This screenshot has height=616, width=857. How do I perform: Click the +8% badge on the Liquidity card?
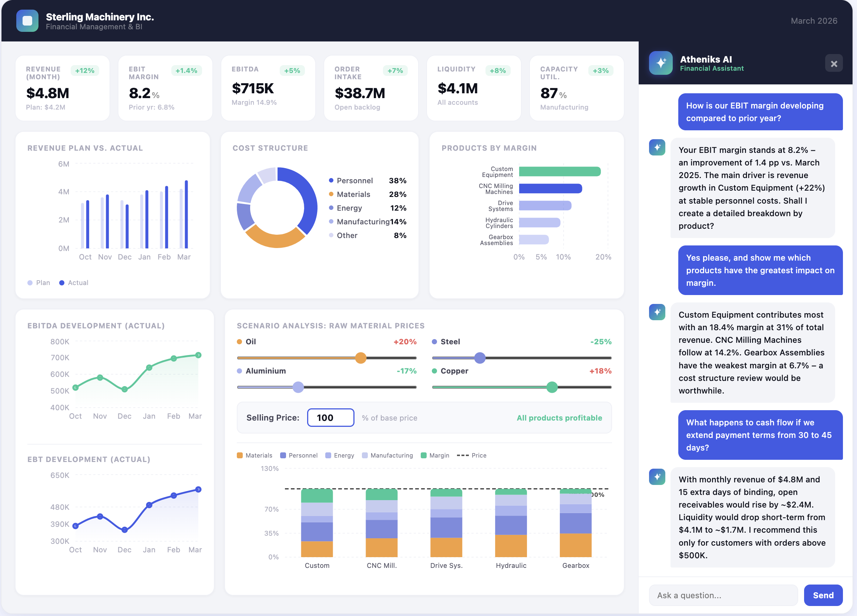pos(498,70)
